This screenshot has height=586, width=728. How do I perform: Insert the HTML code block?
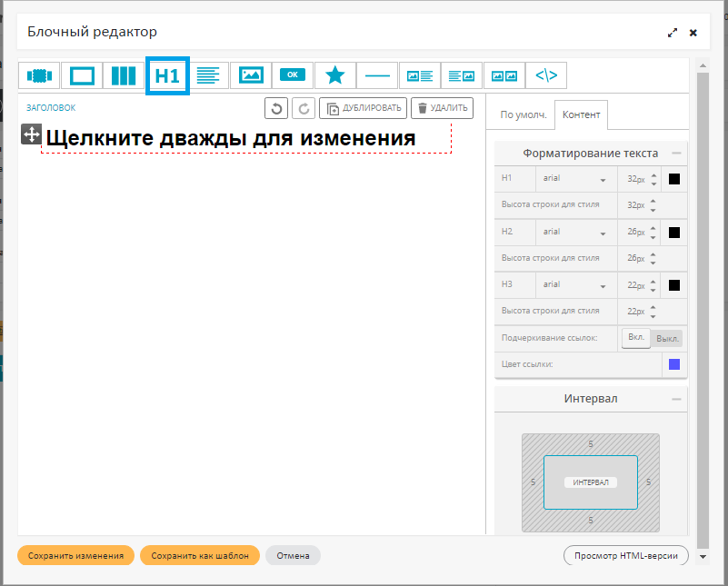pos(546,75)
